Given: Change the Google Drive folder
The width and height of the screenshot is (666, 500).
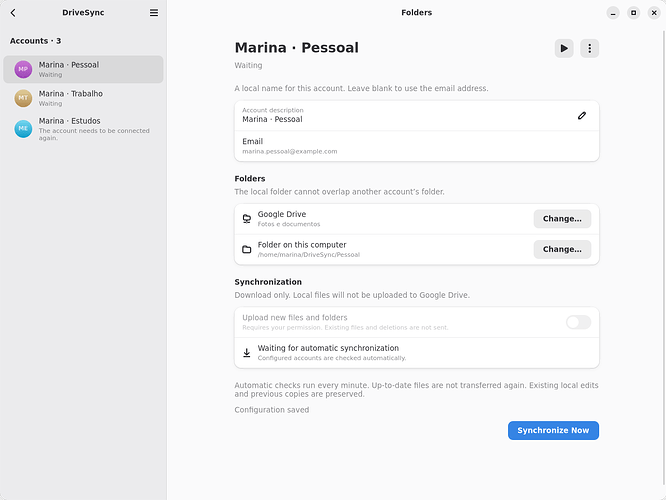Looking at the screenshot, I should point(562,219).
